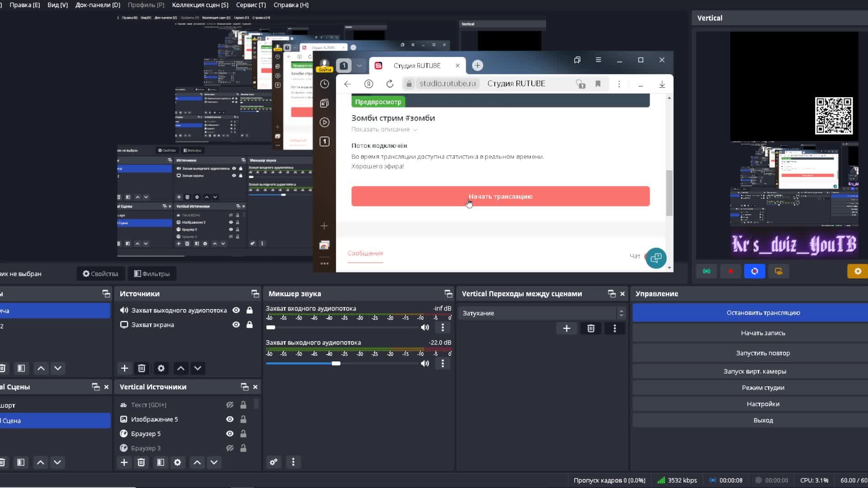Click the Захват выходного аудиопотока volume slider
The width and height of the screenshot is (868, 488).
pos(335,364)
